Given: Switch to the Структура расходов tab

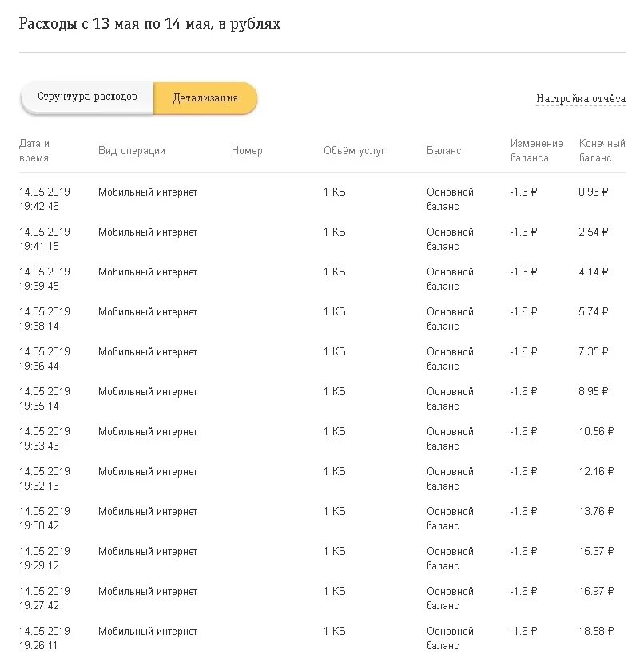Looking at the screenshot, I should point(87,97).
